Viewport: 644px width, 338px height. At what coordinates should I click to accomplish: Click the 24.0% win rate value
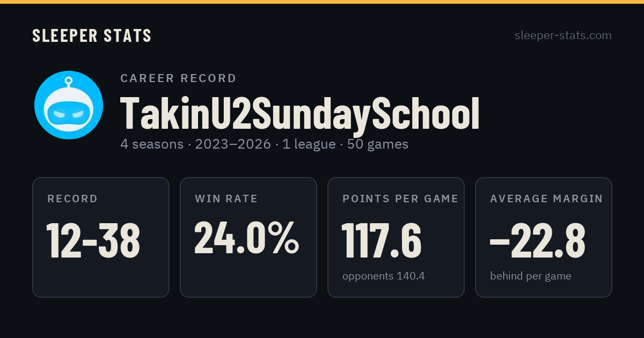(246, 238)
